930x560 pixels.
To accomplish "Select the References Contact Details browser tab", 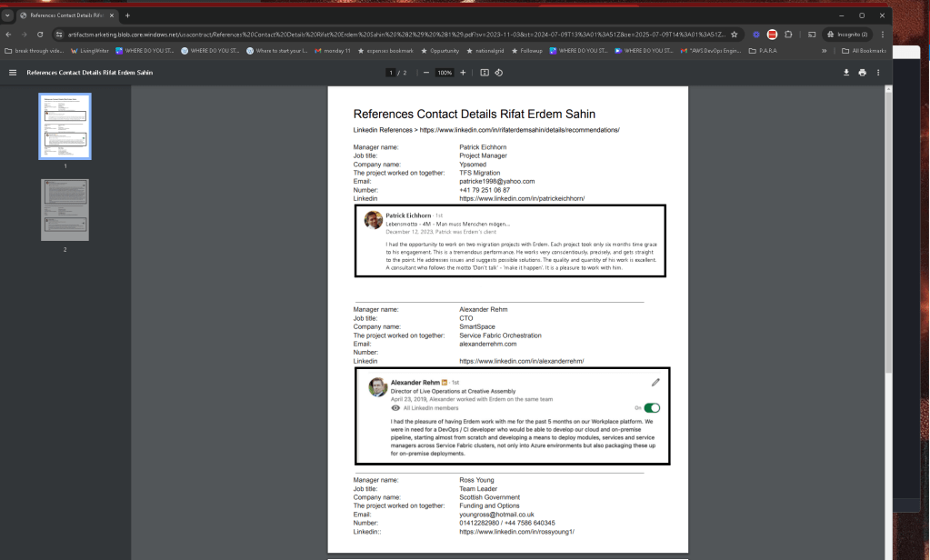I will tap(65, 15).
